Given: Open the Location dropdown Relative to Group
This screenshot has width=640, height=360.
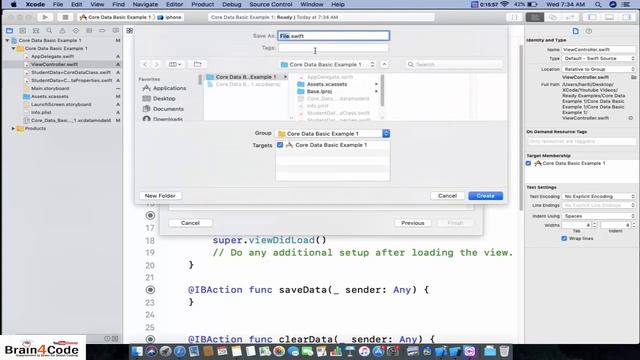Looking at the screenshot, I should coord(599,69).
